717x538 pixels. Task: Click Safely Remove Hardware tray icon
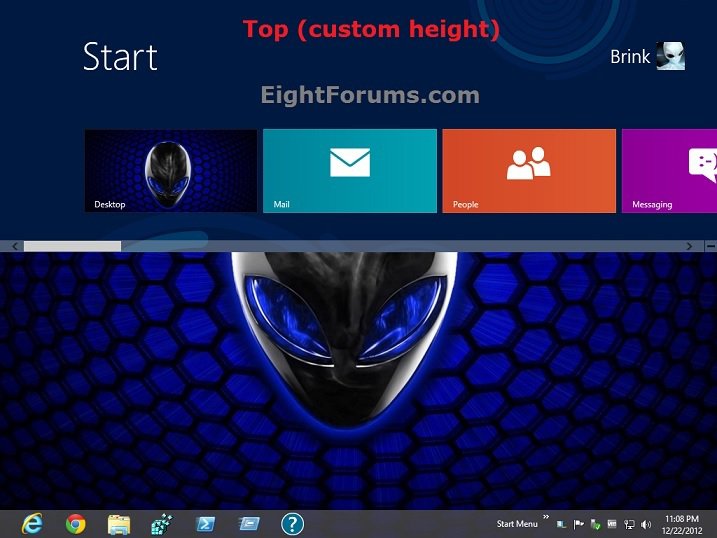tap(595, 524)
